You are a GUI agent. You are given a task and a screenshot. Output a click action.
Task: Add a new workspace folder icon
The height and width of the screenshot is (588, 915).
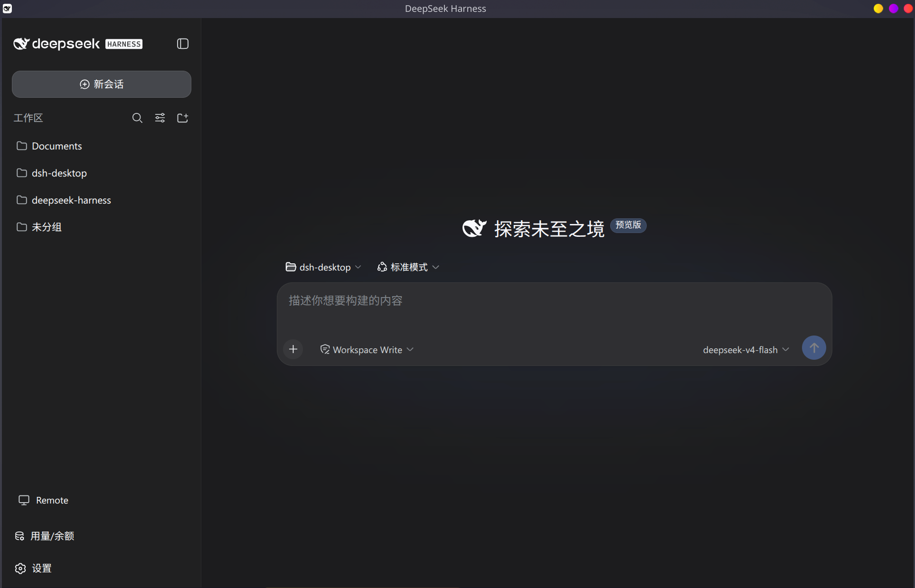coord(183,118)
